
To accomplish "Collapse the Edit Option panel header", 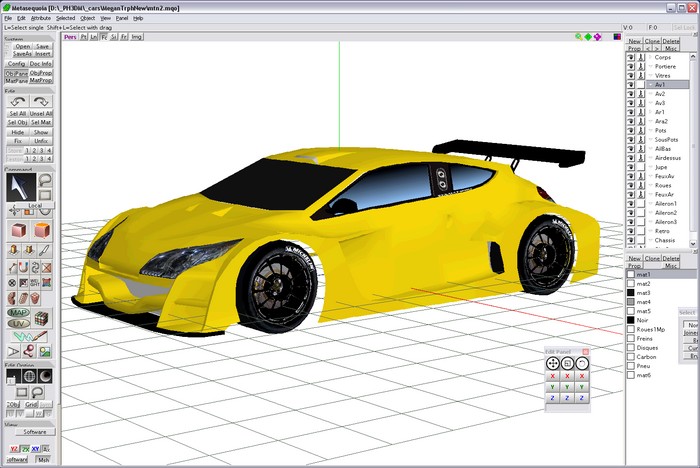I will click(x=20, y=365).
